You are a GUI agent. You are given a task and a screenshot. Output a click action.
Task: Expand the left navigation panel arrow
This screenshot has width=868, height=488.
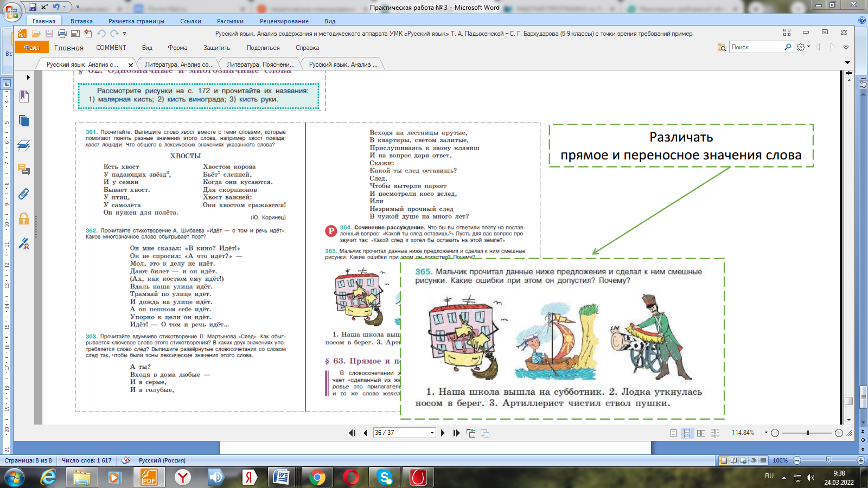pos(28,77)
